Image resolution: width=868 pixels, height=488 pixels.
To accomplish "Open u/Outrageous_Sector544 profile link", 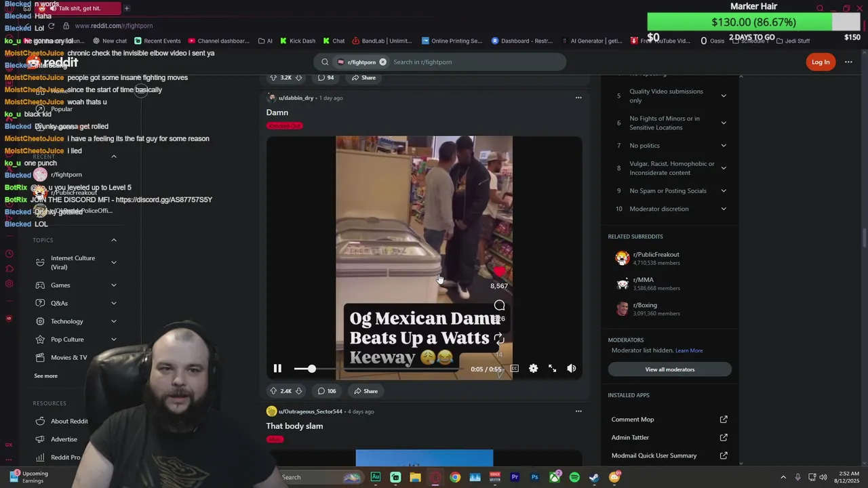I will coord(310,411).
